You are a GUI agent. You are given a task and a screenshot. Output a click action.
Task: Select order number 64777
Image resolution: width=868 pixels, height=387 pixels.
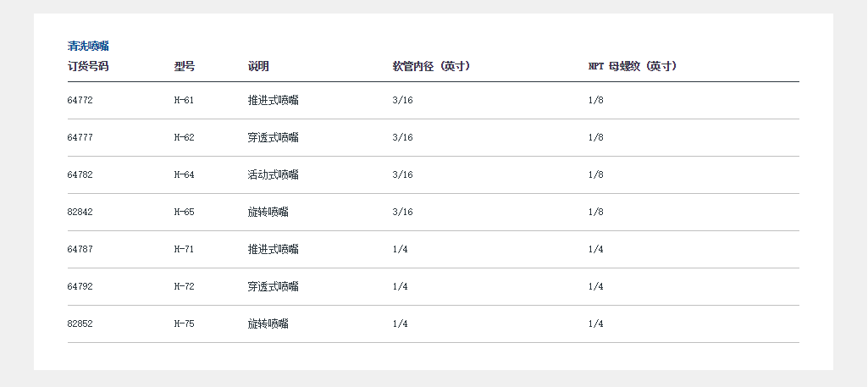(80, 138)
